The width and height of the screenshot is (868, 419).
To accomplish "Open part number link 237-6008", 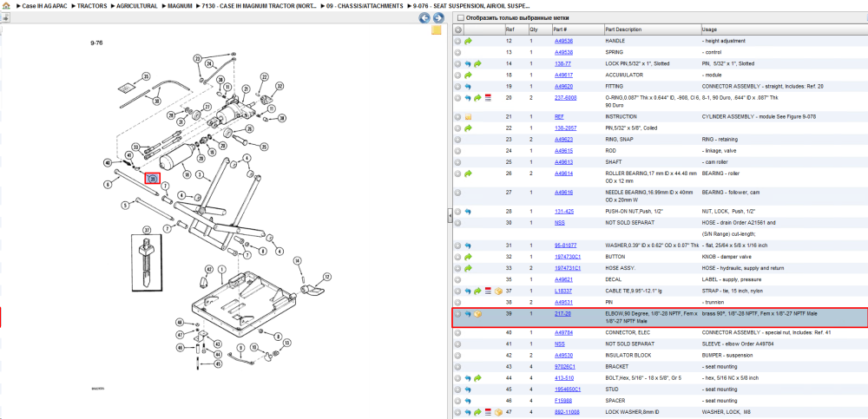I will click(x=565, y=97).
